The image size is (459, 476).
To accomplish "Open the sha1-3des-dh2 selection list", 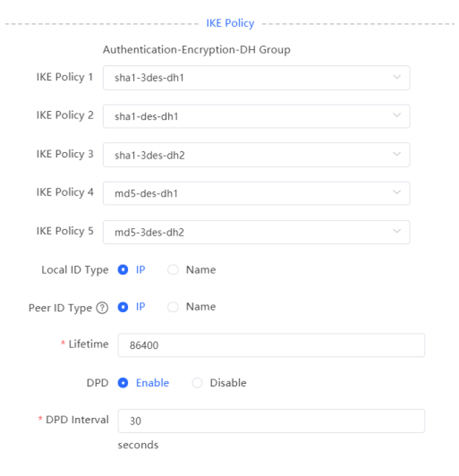I will pos(256,155).
